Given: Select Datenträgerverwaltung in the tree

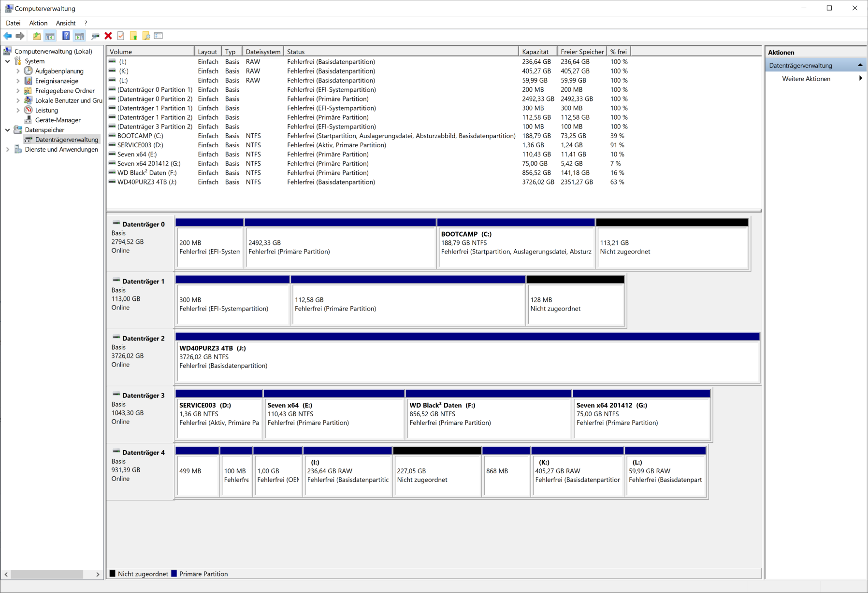Looking at the screenshot, I should pos(67,140).
